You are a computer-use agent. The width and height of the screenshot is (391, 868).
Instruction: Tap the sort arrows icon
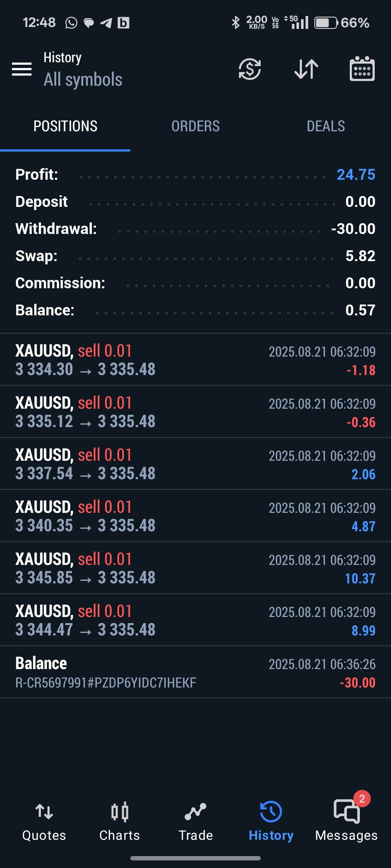click(x=306, y=69)
